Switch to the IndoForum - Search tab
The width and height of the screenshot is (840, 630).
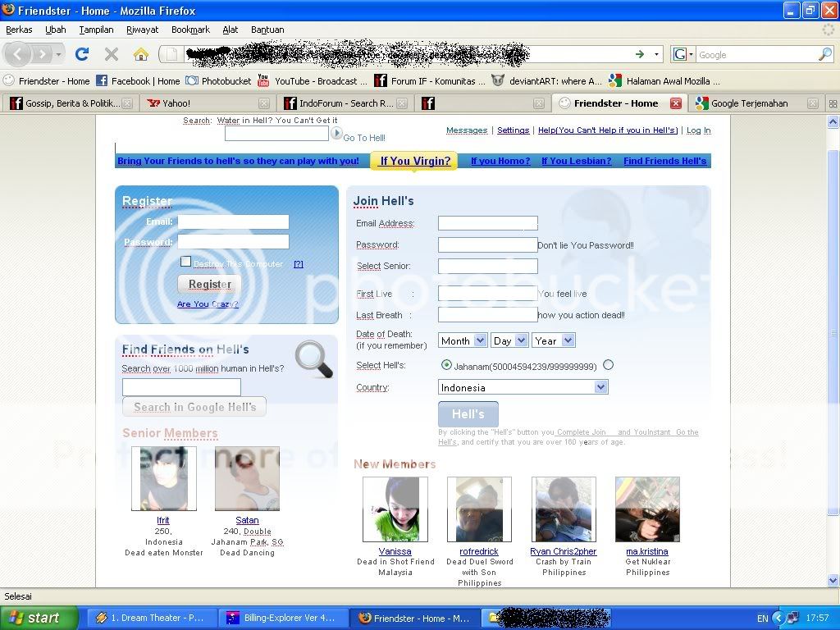[x=345, y=103]
